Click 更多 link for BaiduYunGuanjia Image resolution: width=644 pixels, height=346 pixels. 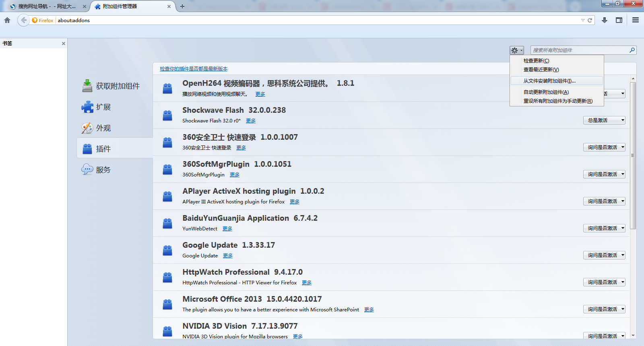[x=227, y=228]
